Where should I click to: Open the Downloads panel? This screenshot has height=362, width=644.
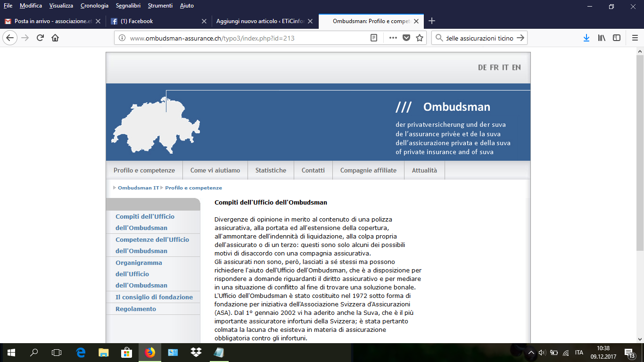pos(586,38)
